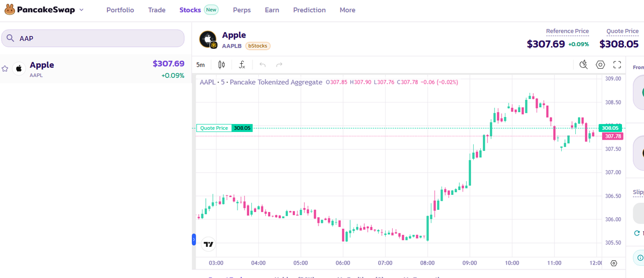Image resolution: width=644 pixels, height=278 pixels.
Task: Open chart settings hexagon icon in toolbar
Action: pos(600,64)
